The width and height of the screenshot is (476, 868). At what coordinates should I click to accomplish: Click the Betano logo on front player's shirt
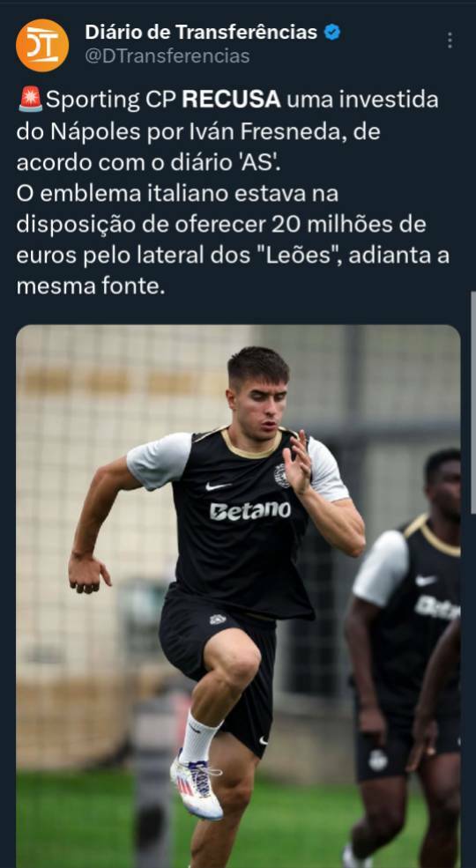click(x=250, y=510)
